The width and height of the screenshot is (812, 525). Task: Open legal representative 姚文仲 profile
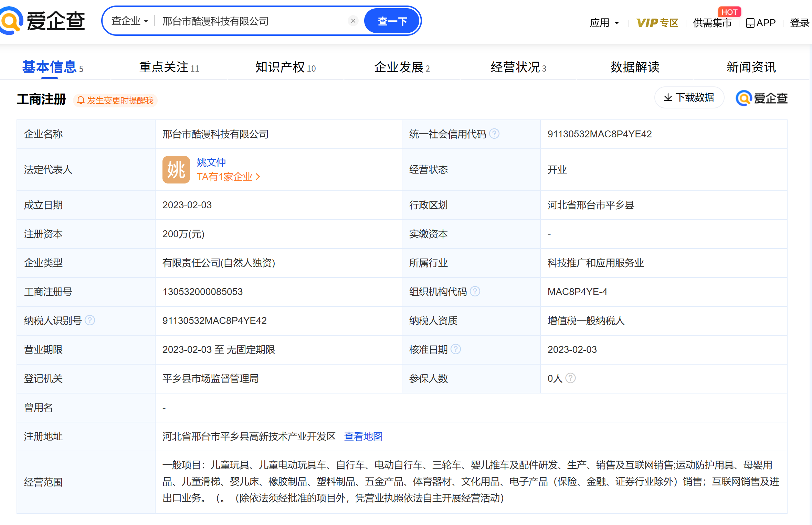click(x=211, y=162)
